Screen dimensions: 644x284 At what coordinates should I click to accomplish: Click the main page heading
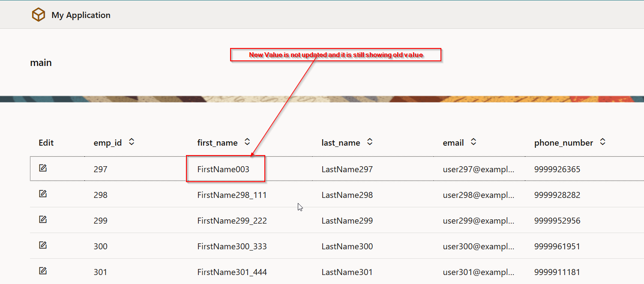[41, 63]
